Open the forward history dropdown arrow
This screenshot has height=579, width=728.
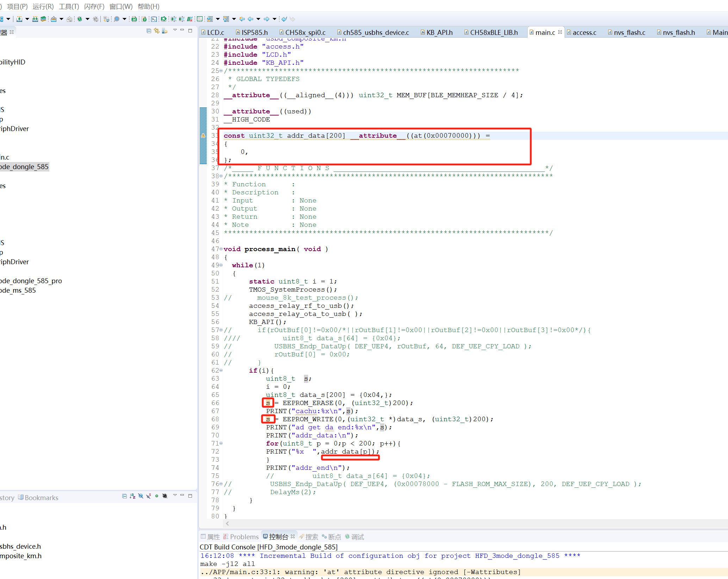[x=274, y=19]
